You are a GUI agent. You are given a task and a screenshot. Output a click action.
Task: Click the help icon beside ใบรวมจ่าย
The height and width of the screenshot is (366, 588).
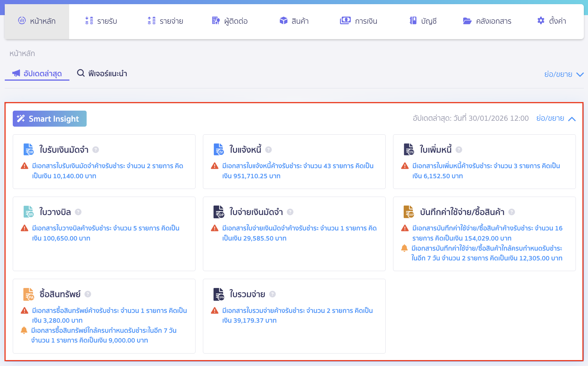click(x=272, y=294)
